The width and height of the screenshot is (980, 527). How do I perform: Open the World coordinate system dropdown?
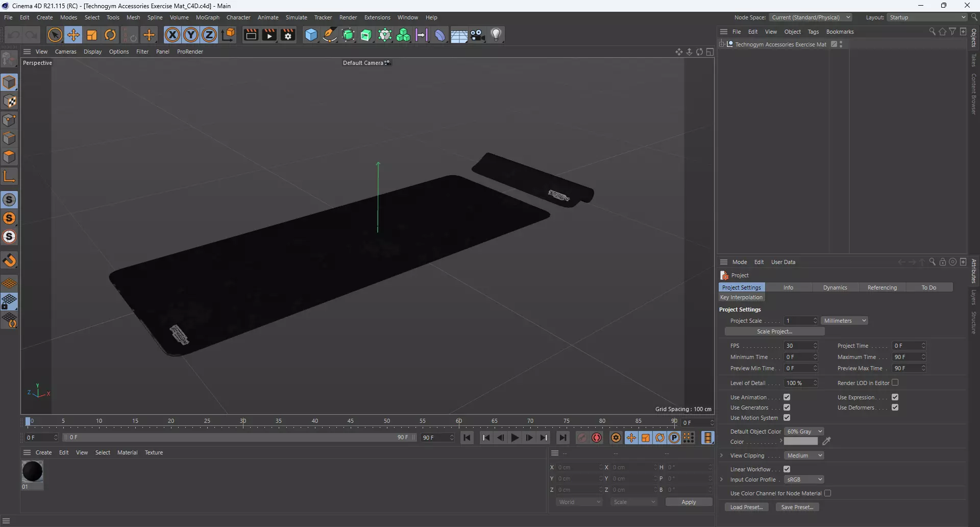(x=579, y=502)
